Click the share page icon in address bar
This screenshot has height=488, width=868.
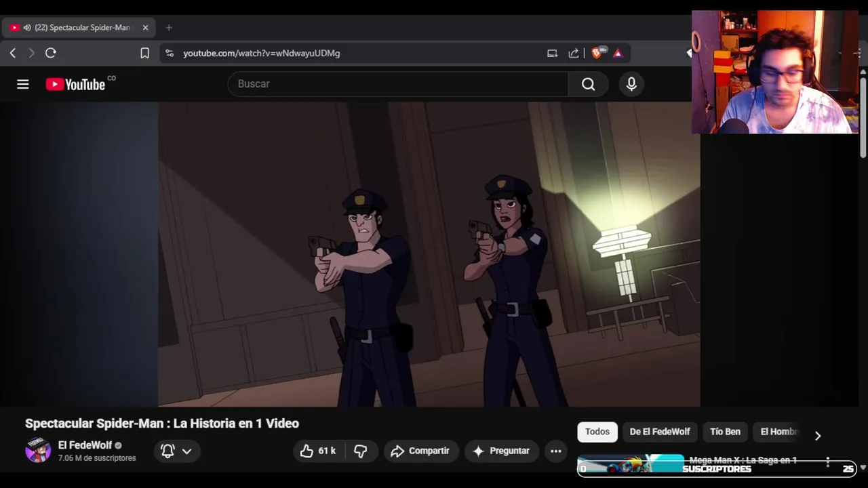(x=574, y=53)
